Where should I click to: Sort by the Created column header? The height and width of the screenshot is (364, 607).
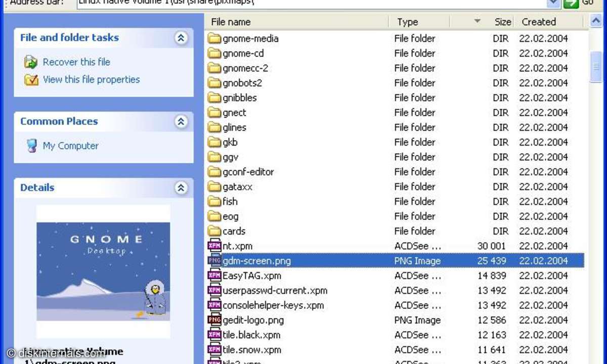pos(549,22)
